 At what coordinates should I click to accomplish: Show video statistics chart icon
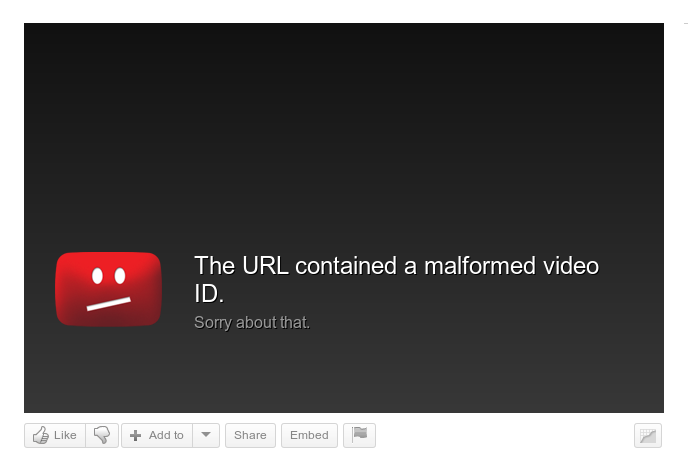coord(648,436)
